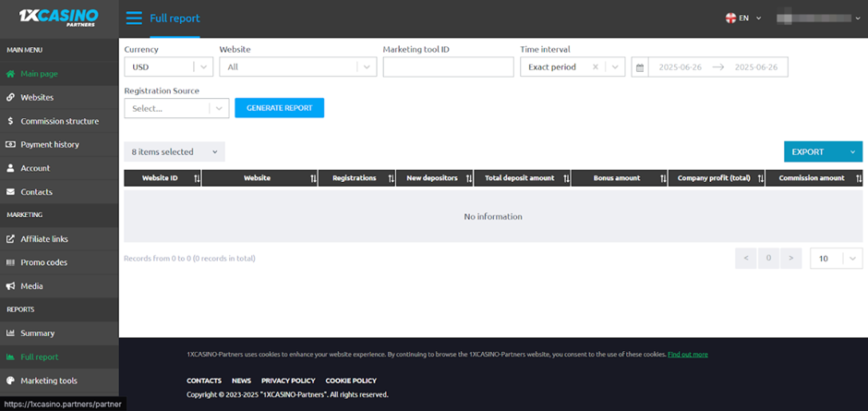Screen dimensions: 868x411
Task: Click the hamburger menu icon beside Full report
Action: [134, 18]
